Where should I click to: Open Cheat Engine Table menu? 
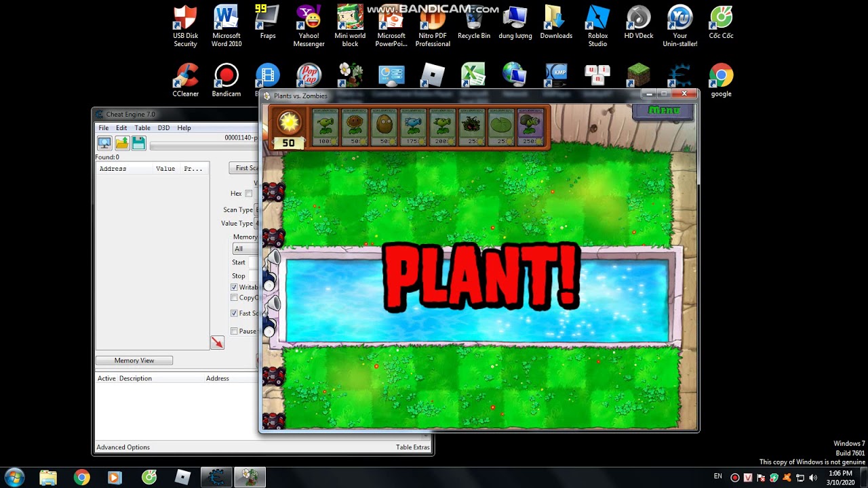tap(142, 128)
